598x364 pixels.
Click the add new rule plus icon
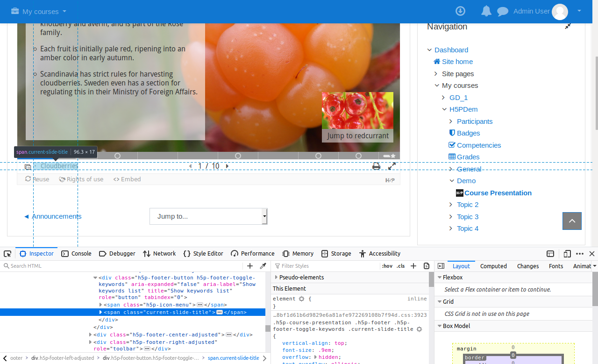click(413, 266)
